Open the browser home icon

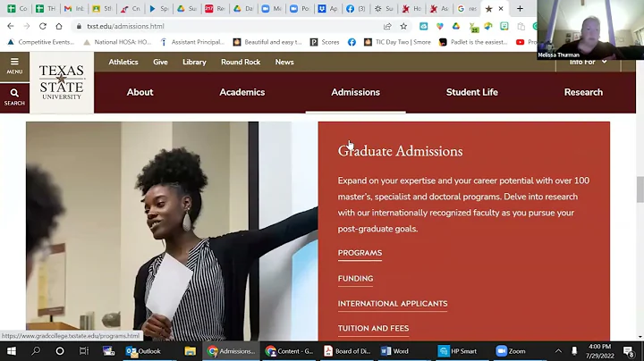[x=59, y=26]
